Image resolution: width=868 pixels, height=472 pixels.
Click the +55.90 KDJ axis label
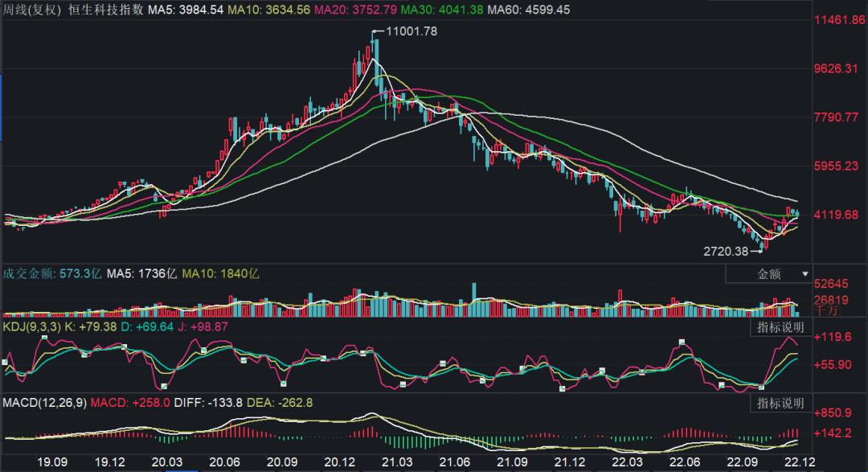pyautogui.click(x=833, y=364)
